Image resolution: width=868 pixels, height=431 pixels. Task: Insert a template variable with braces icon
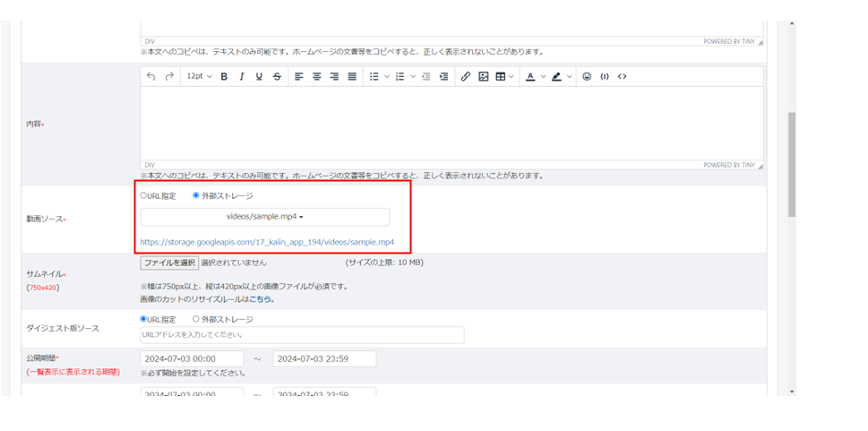click(x=605, y=77)
